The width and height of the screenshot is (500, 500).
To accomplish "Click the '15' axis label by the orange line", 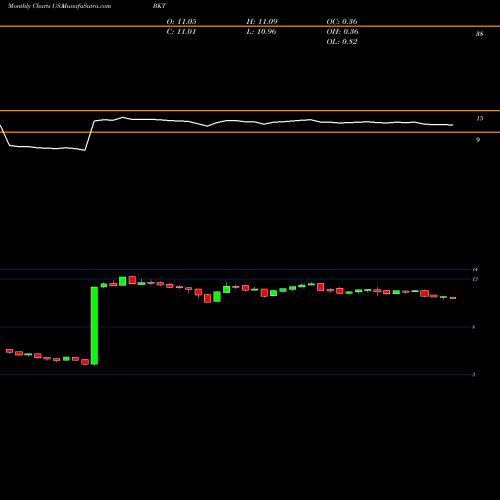I will click(479, 118).
